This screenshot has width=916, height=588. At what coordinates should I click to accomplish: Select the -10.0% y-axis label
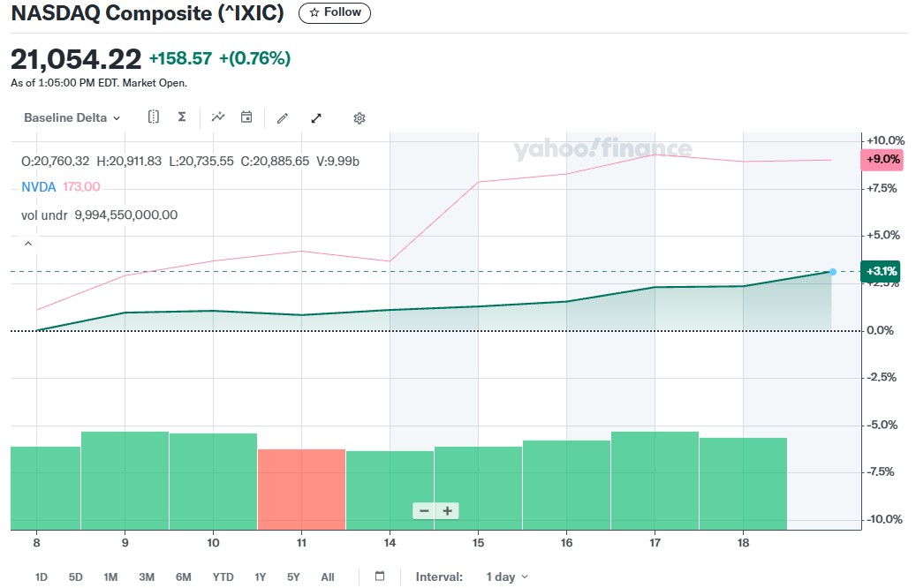[884, 519]
